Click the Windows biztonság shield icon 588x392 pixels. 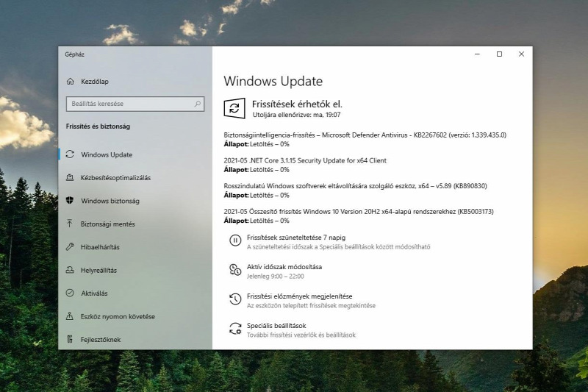pos(70,201)
